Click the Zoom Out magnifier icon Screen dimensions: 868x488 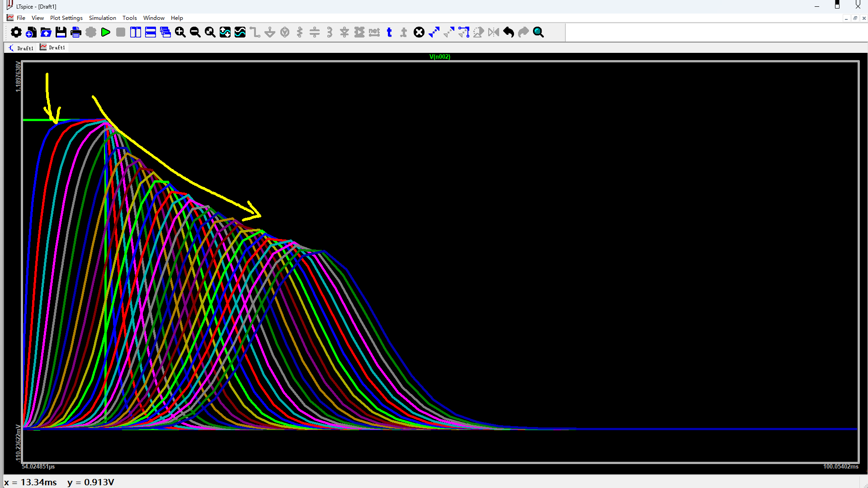tap(195, 32)
